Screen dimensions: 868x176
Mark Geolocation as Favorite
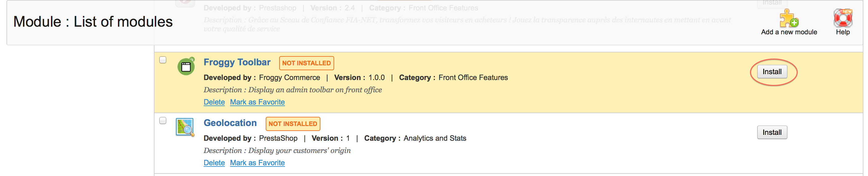(x=257, y=163)
